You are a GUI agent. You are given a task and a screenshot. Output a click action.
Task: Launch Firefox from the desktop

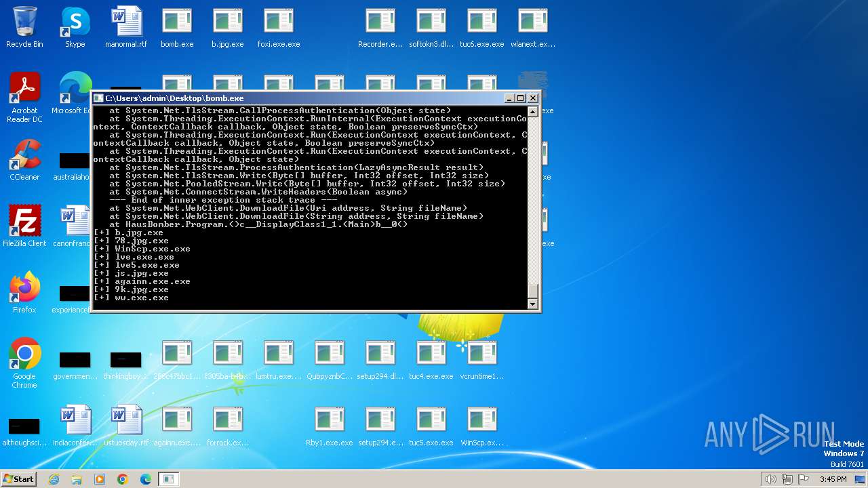pyautogui.click(x=24, y=293)
